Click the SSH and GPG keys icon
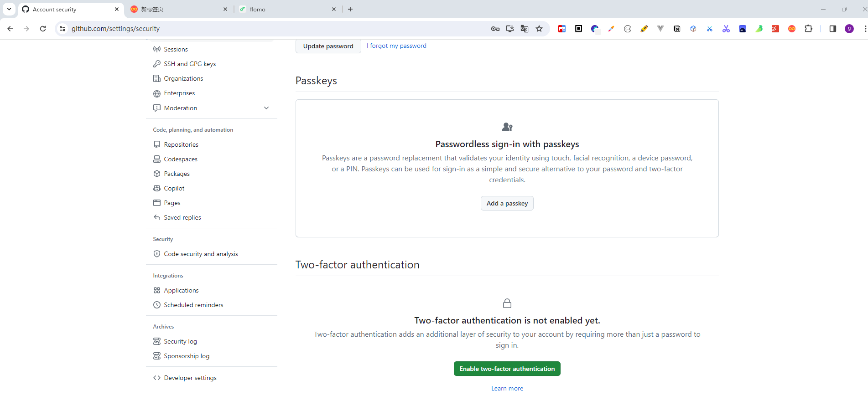 coord(157,64)
